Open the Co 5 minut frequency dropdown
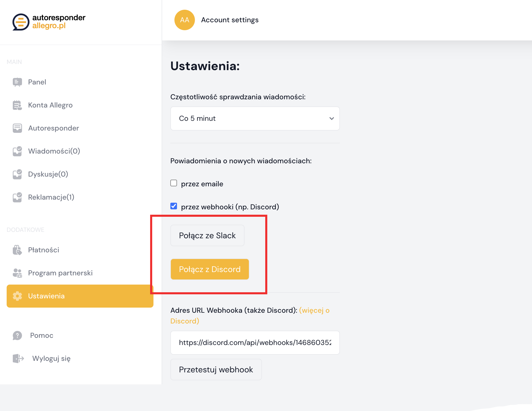Viewport: 532px width, 411px height. click(x=255, y=118)
